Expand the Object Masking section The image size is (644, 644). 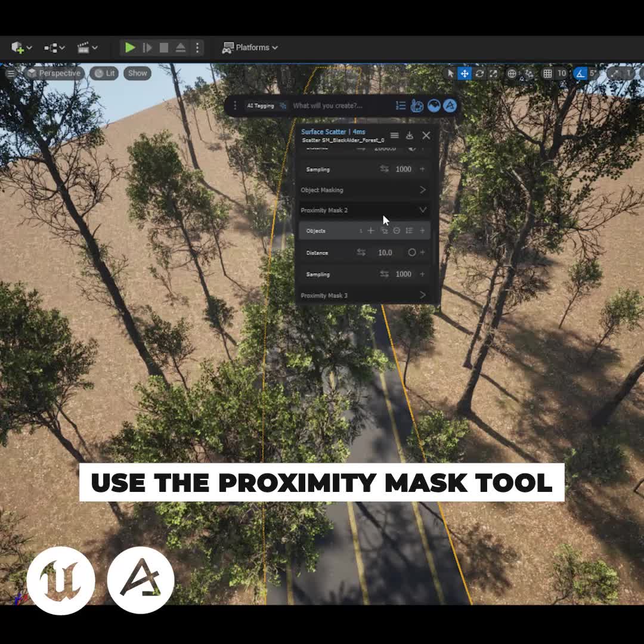364,190
